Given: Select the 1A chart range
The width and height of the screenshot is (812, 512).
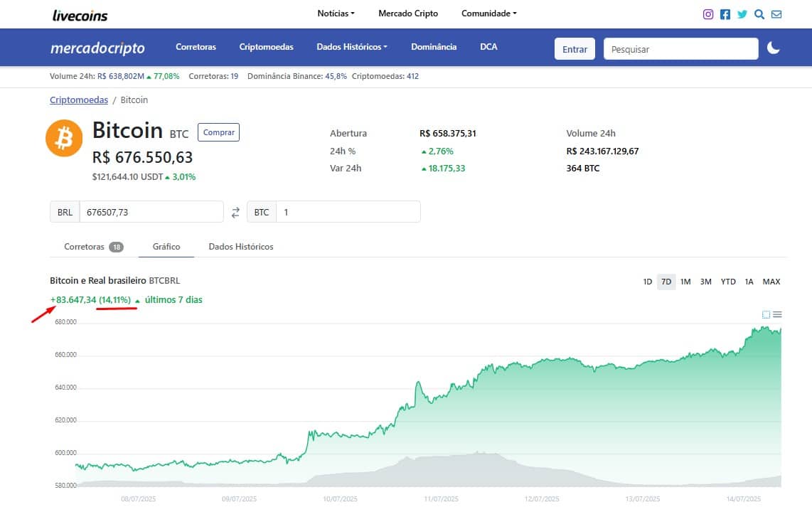Looking at the screenshot, I should pyautogui.click(x=749, y=282).
